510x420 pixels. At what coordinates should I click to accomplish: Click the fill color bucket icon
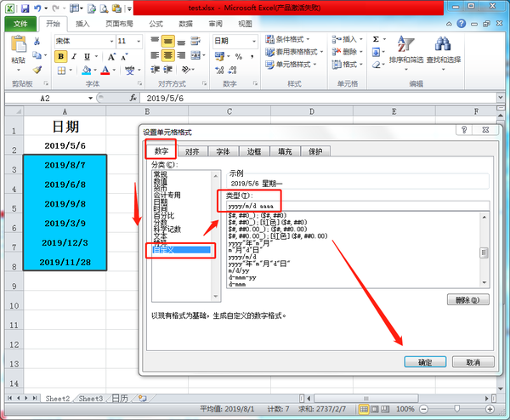point(86,70)
